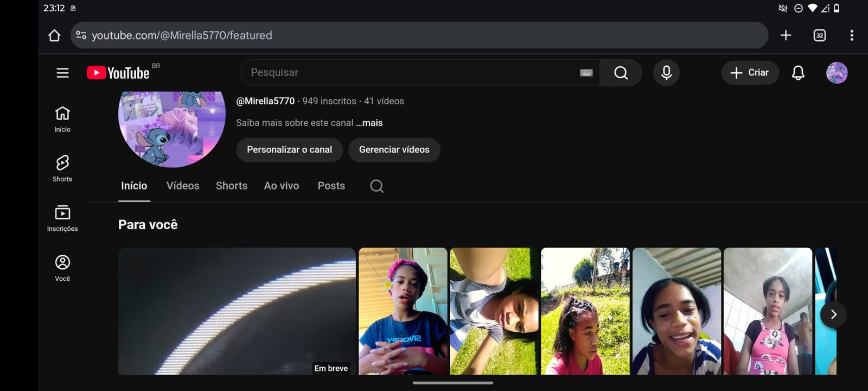Switch to the Vídeos tab
Viewport: 868px width, 391px height.
[x=183, y=186]
